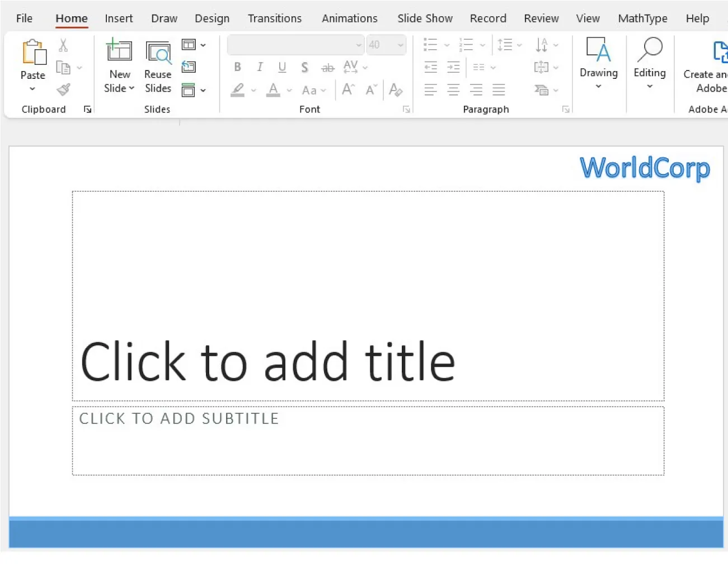Screen dimensions: 728x566
Task: Open the bullet list dropdown
Action: click(446, 45)
